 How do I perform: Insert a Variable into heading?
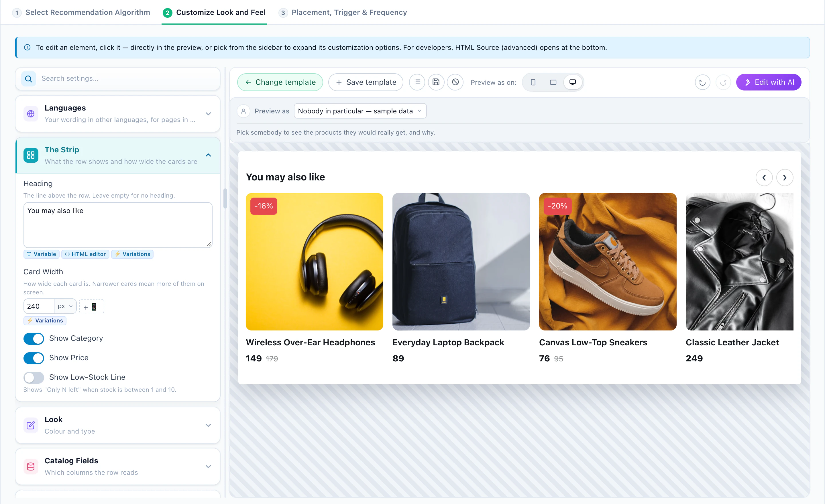(x=42, y=254)
